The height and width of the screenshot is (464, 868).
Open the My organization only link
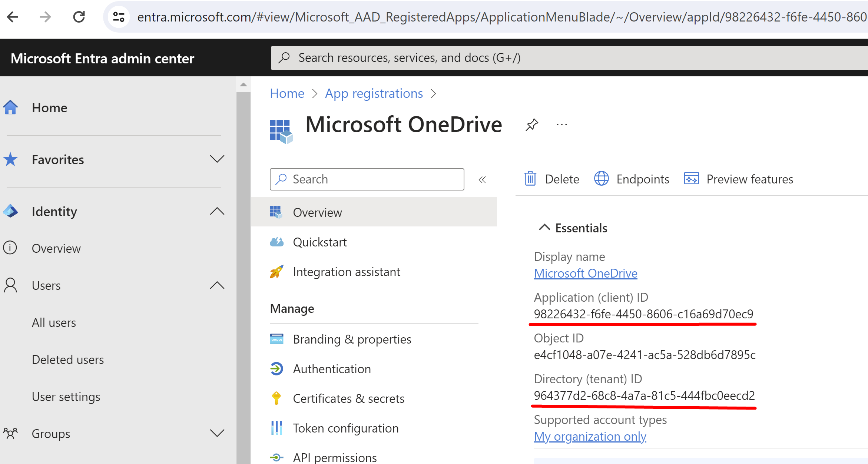tap(590, 437)
